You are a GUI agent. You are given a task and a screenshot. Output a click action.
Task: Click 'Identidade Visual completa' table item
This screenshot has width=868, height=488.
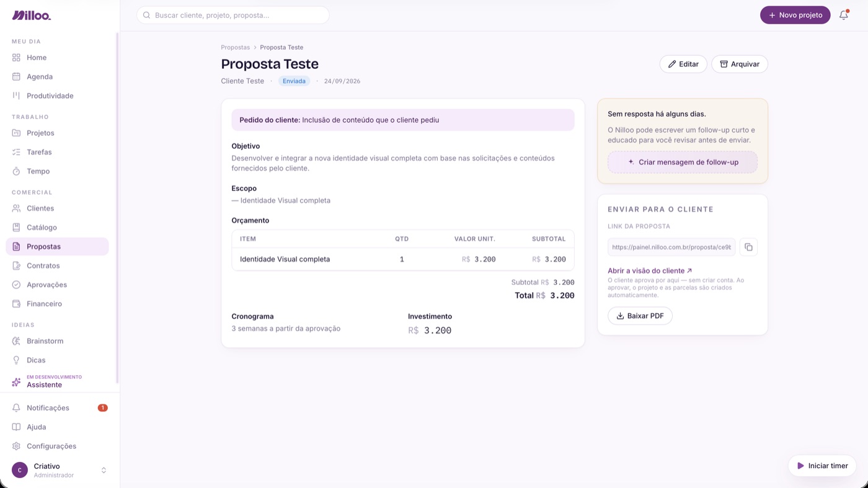(285, 259)
